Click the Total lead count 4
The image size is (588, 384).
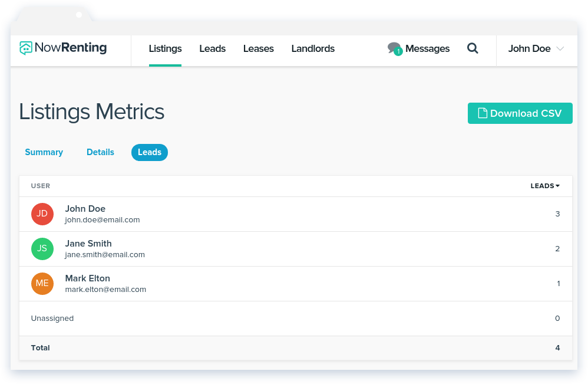[x=557, y=348]
